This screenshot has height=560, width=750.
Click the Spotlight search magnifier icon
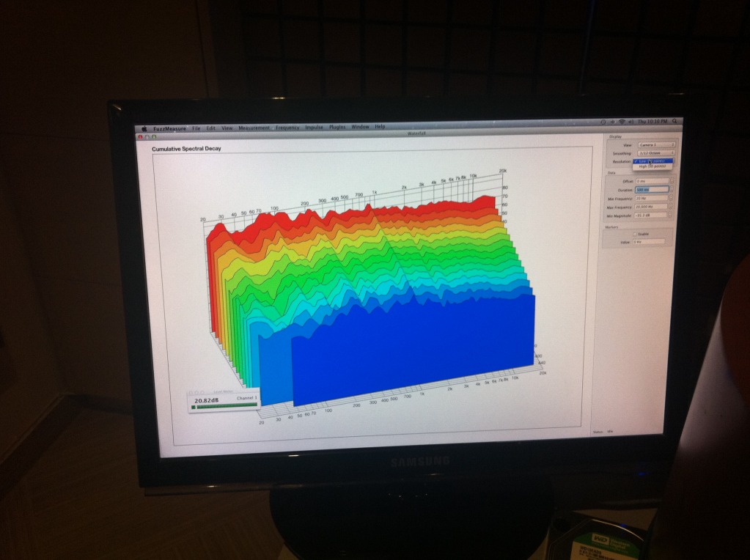coord(675,121)
